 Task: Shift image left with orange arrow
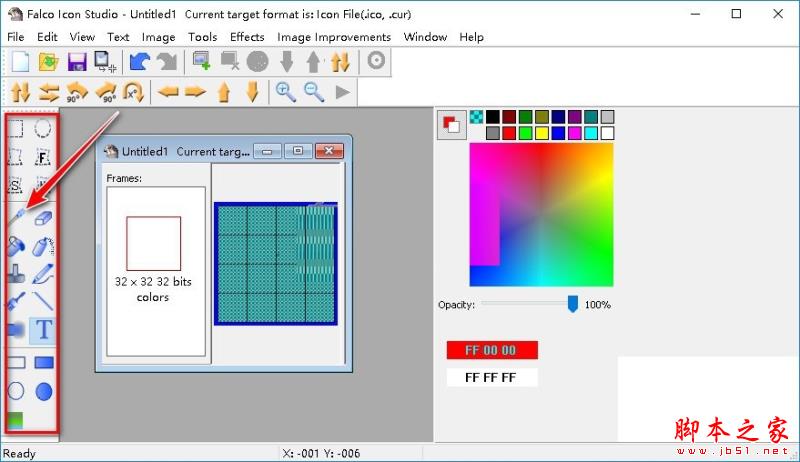tap(168, 92)
